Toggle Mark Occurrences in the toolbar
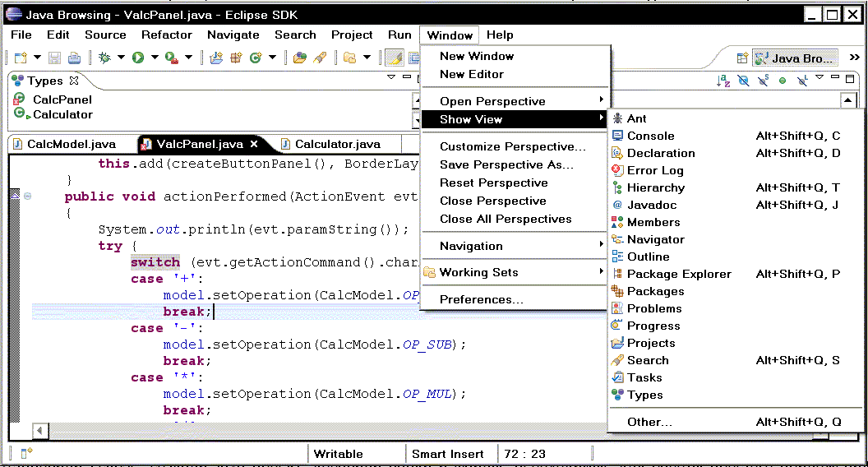The image size is (868, 467). [x=395, y=58]
